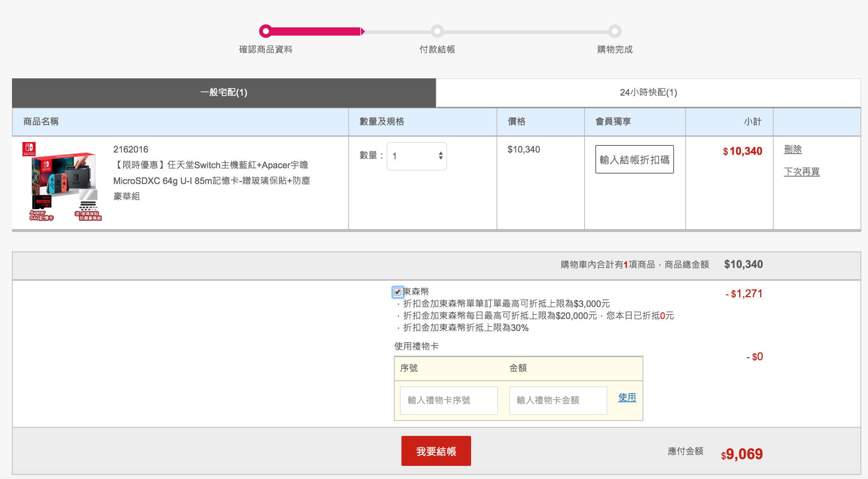
Task: Click the 我要結帳 checkout button
Action: [436, 451]
